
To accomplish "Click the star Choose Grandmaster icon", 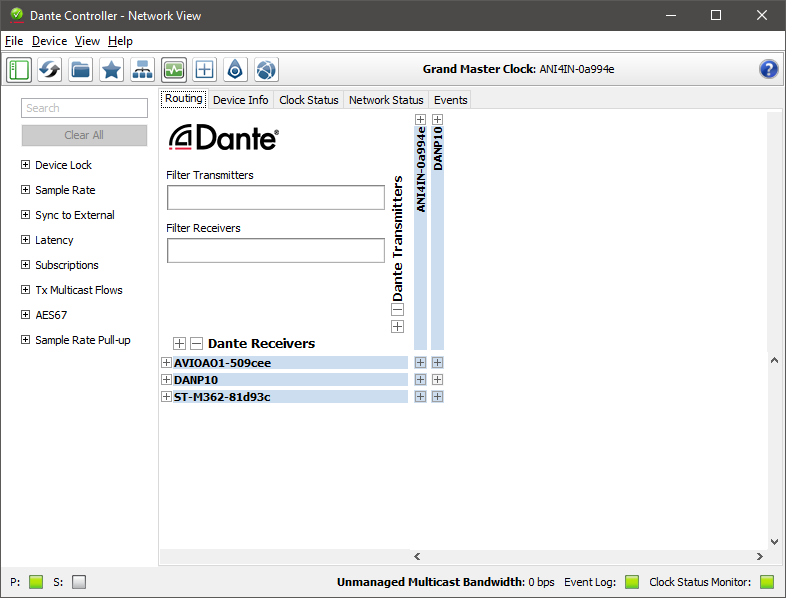I will 111,69.
